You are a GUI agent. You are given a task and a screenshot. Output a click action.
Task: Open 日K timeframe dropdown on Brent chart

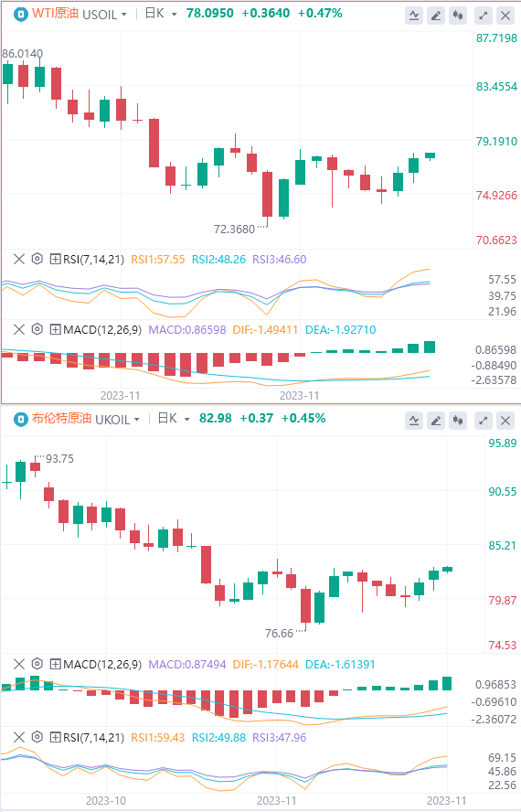pyautogui.click(x=174, y=419)
